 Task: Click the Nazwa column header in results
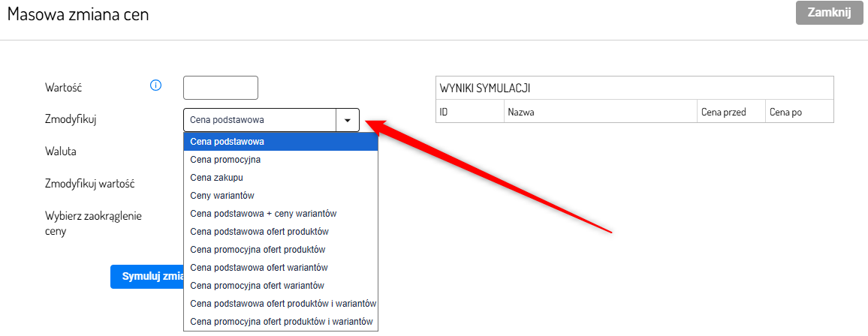(x=600, y=112)
